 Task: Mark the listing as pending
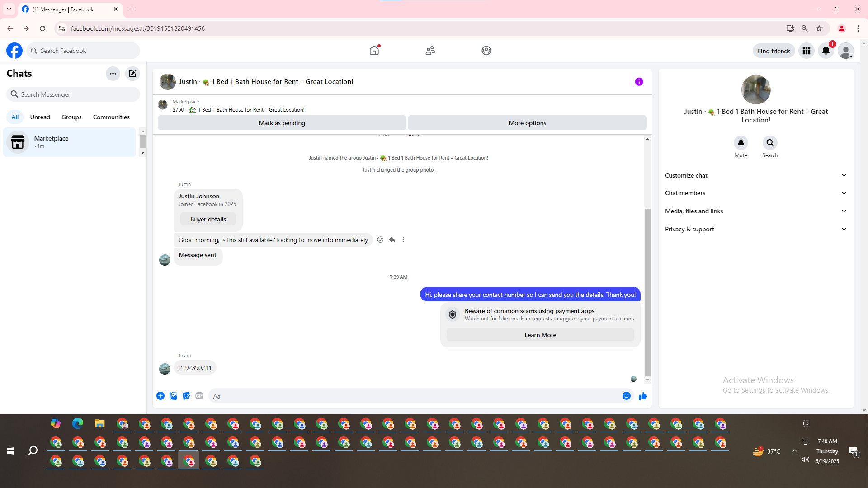pos(282,123)
